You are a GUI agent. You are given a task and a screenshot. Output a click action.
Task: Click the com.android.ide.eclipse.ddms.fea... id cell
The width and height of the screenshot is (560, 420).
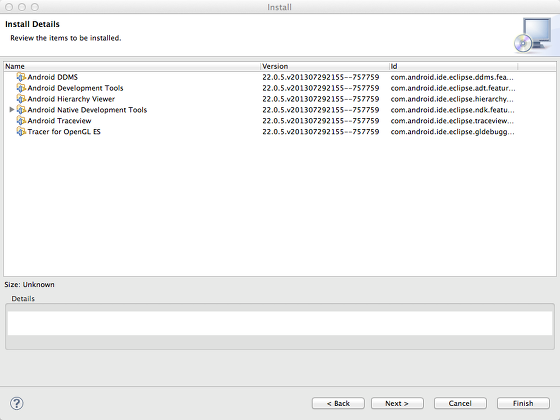click(452, 77)
